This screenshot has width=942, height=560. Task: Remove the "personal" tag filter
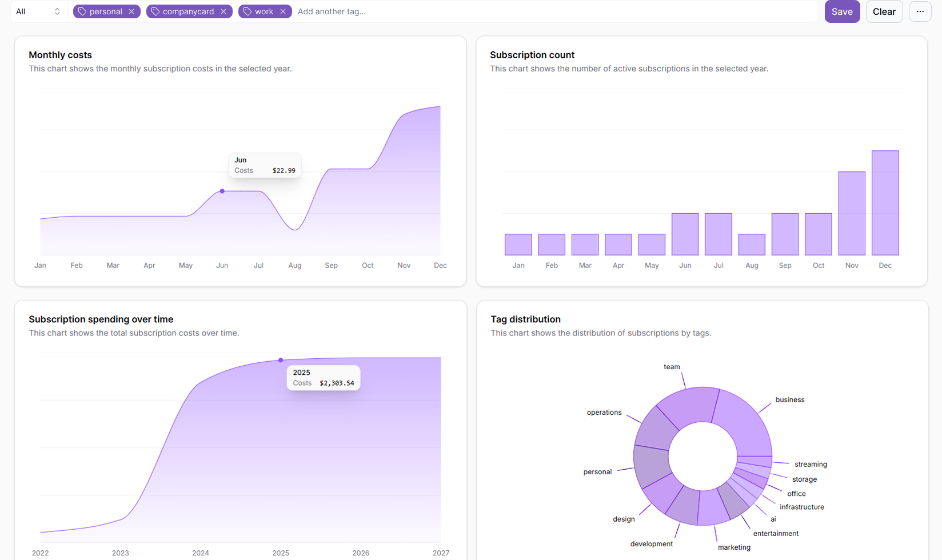coord(131,11)
